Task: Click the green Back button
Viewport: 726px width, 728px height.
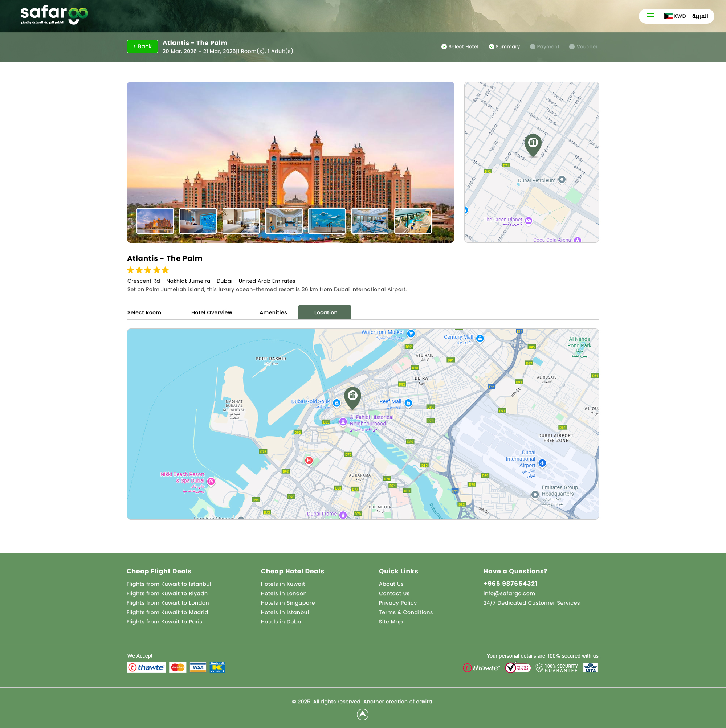Action: coord(142,46)
